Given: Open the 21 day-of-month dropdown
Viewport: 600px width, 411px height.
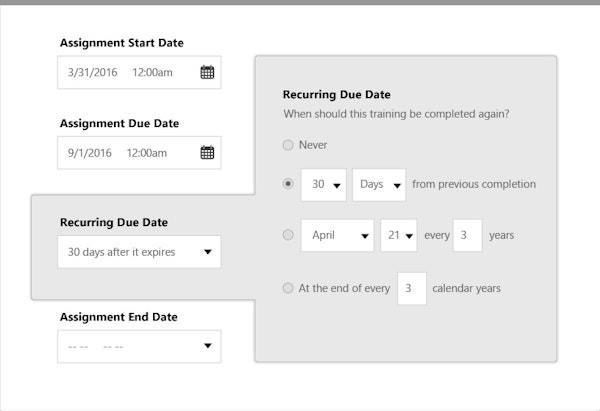Looking at the screenshot, I should coord(399,235).
